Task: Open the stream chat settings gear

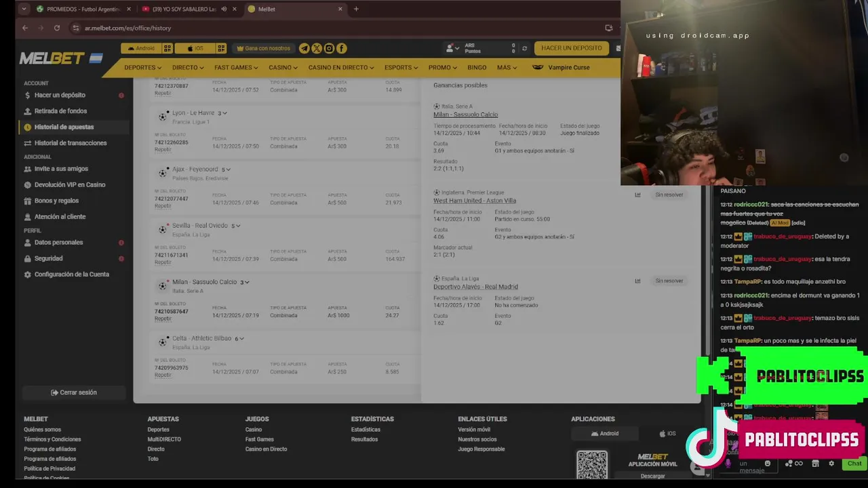Action: click(831, 464)
